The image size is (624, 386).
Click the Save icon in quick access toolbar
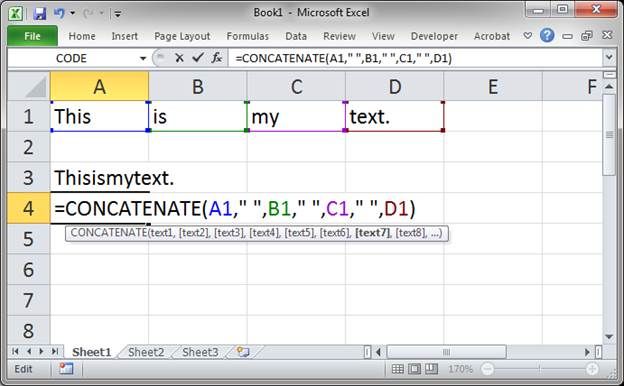click(x=39, y=14)
